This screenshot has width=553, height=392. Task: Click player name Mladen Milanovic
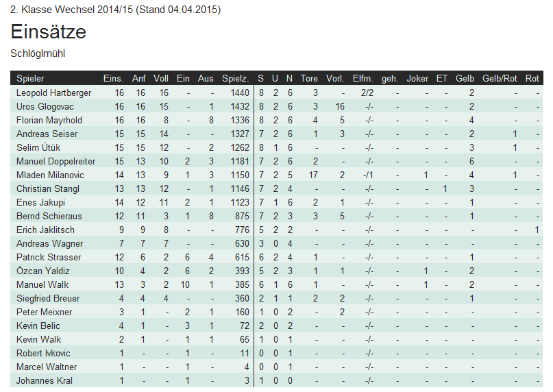(49, 175)
